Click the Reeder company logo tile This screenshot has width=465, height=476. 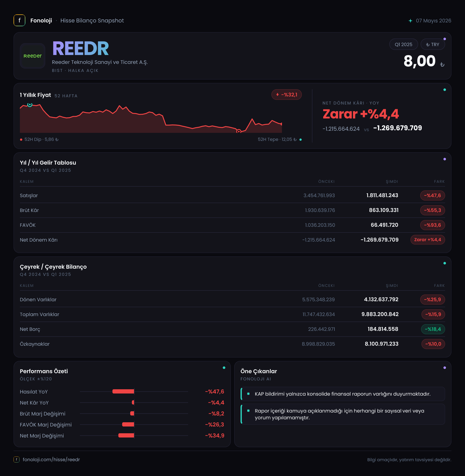pos(33,56)
